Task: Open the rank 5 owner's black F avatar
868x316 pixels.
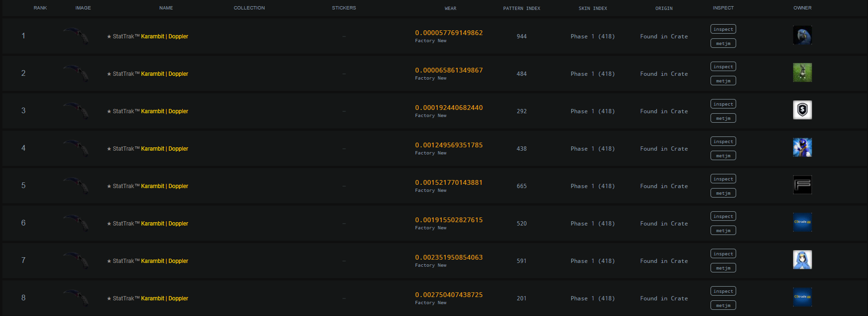Action: pos(802,185)
